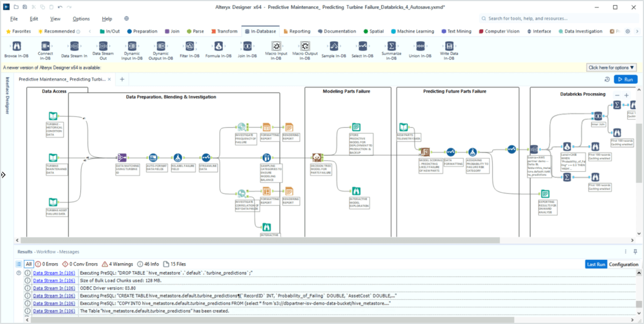This screenshot has width=644, height=324.
Task: Open workflow schedule history icon near Run
Action: (x=607, y=79)
